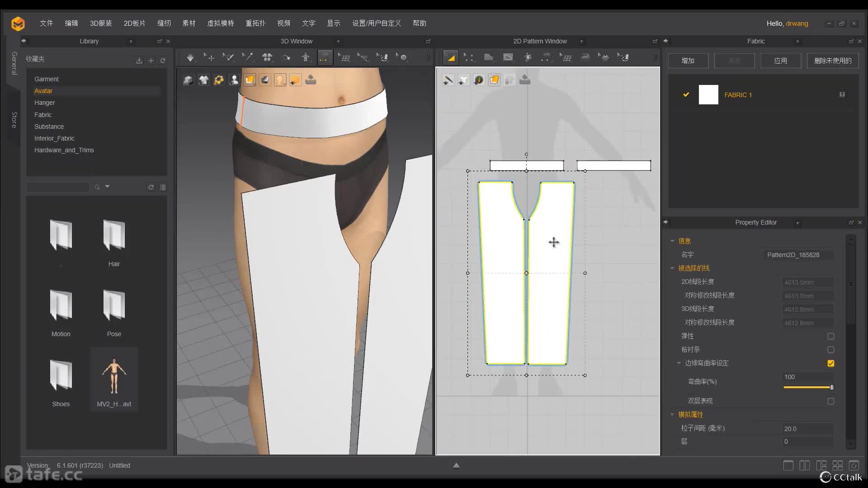
Task: Enable the 弹性 elastic checkbox
Action: (x=831, y=336)
